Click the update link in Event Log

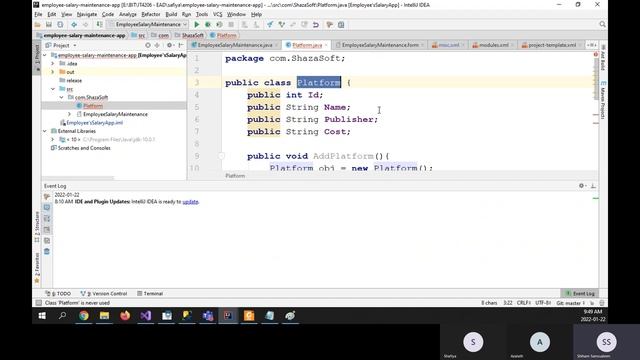coord(190,202)
